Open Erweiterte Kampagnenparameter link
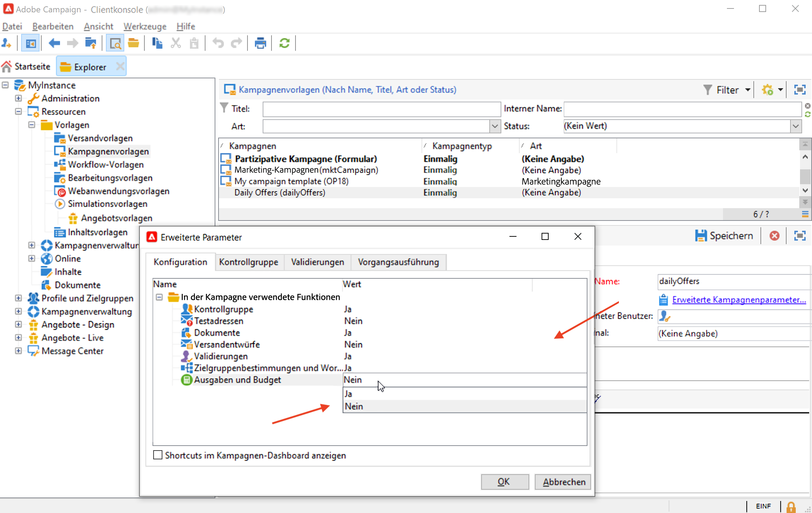The height and width of the screenshot is (513, 812). [x=739, y=300]
